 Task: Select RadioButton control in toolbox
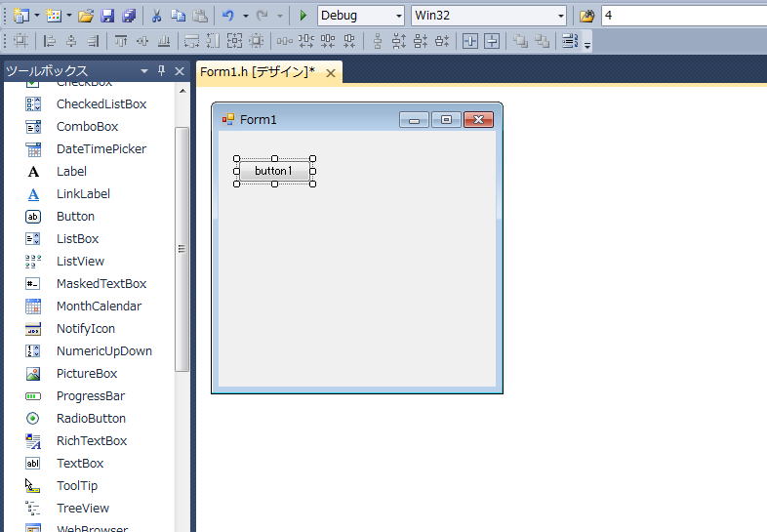click(91, 419)
